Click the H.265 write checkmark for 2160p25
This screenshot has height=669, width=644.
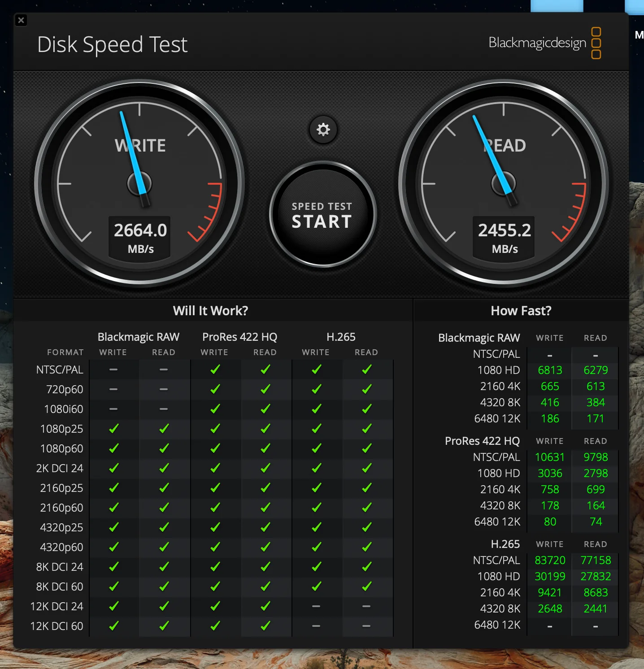(316, 488)
